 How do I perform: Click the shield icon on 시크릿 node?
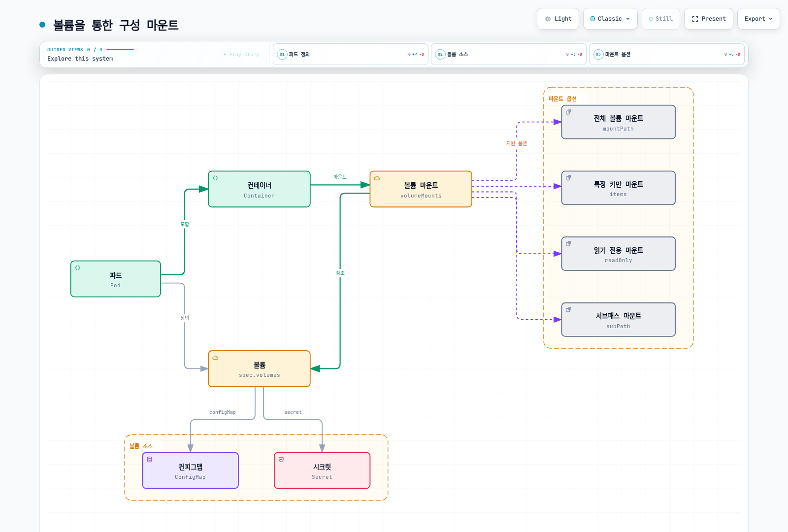click(x=281, y=460)
